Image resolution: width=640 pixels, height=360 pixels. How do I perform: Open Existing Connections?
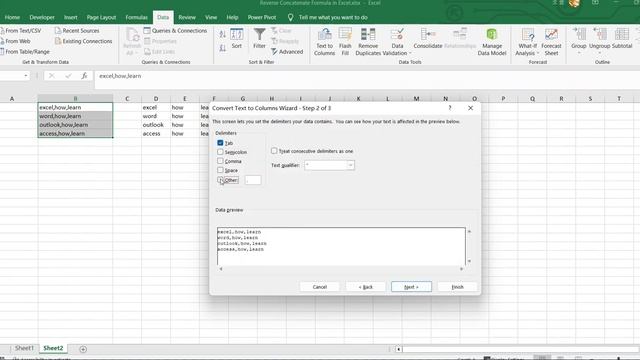pyautogui.click(x=84, y=41)
